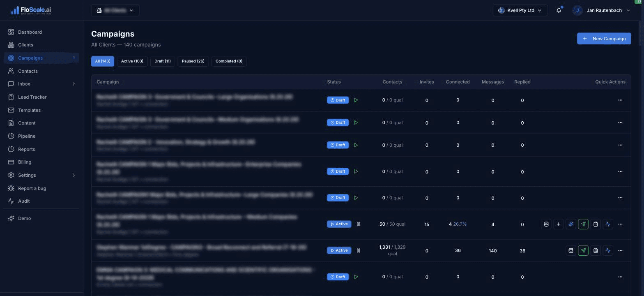Start the draft Medical Communications campaign

click(x=356, y=277)
